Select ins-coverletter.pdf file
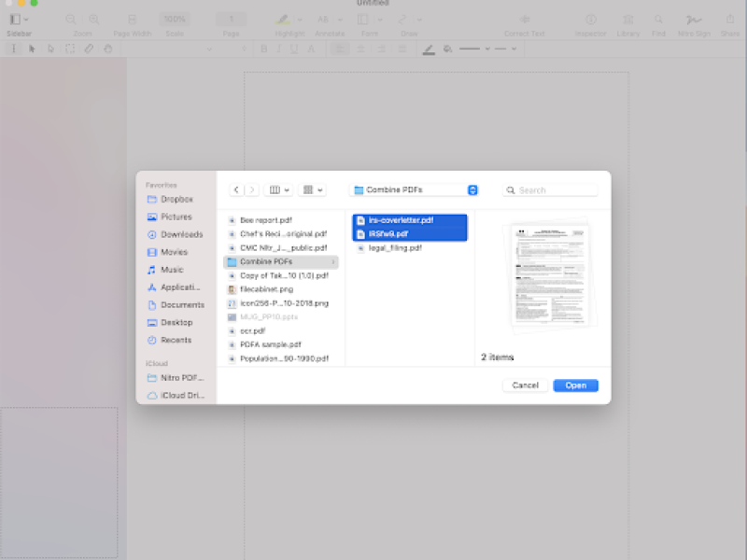This screenshot has width=747, height=560. [401, 220]
